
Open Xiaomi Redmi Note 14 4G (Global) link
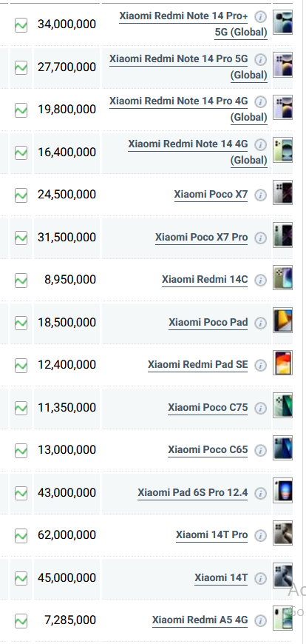click(x=197, y=152)
